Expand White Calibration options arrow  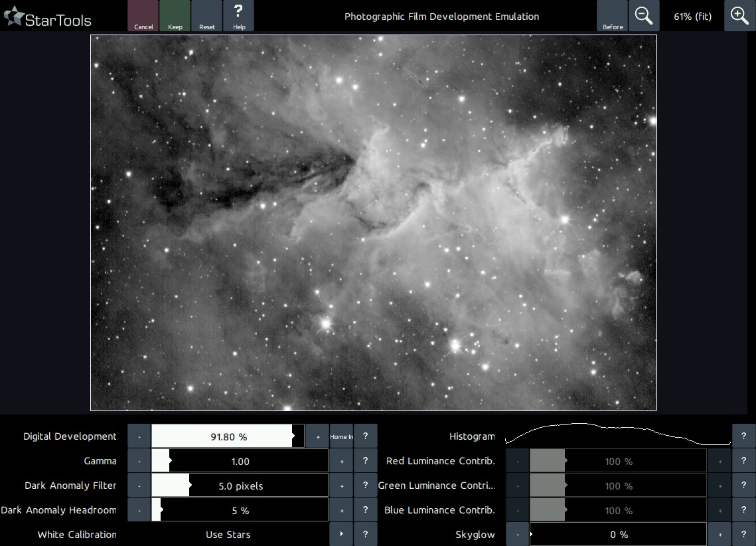coord(341,535)
